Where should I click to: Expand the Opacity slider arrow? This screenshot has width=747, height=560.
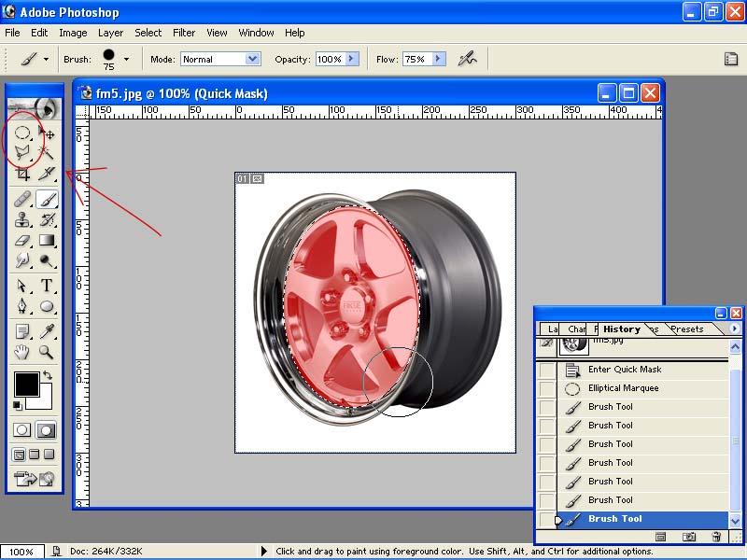pyautogui.click(x=352, y=59)
